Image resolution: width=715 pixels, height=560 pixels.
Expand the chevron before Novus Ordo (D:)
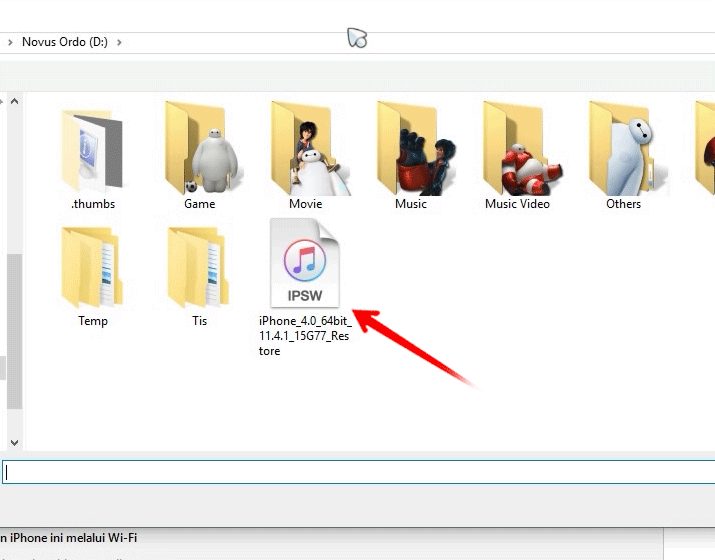(x=10, y=42)
